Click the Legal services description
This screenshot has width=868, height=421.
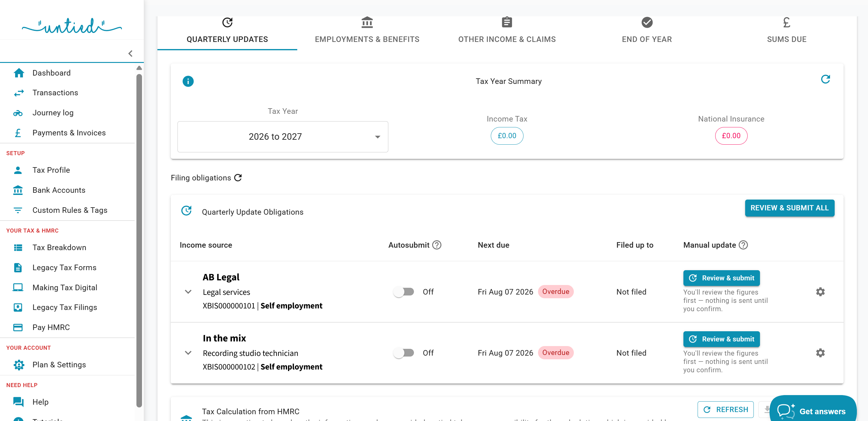(x=227, y=292)
